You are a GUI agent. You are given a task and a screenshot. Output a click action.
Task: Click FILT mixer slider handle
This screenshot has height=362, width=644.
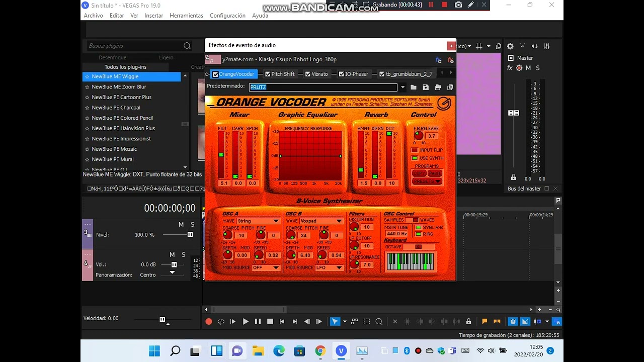[221, 155]
